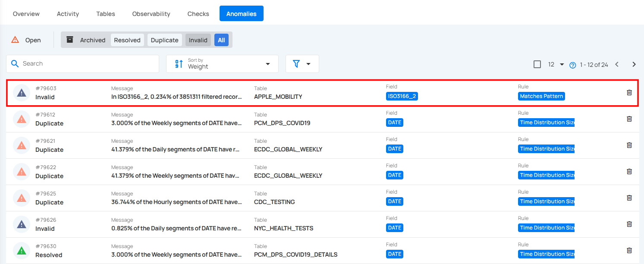Delete anomaly #79612 with trash icon
This screenshot has width=644, height=264.
629,119
